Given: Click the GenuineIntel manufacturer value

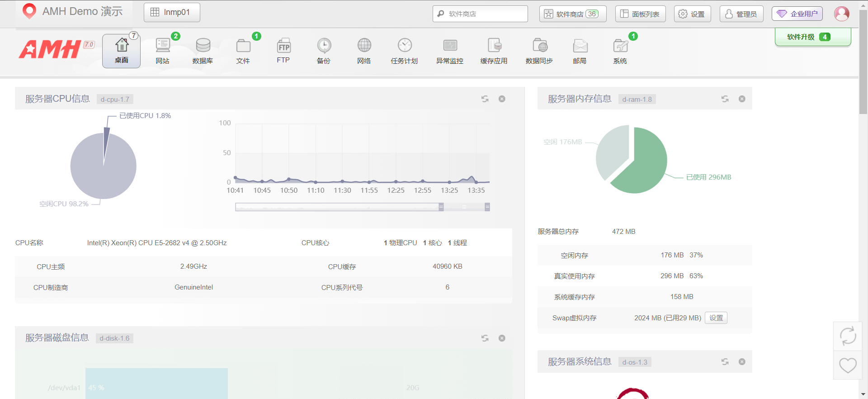Looking at the screenshot, I should pos(193,287).
